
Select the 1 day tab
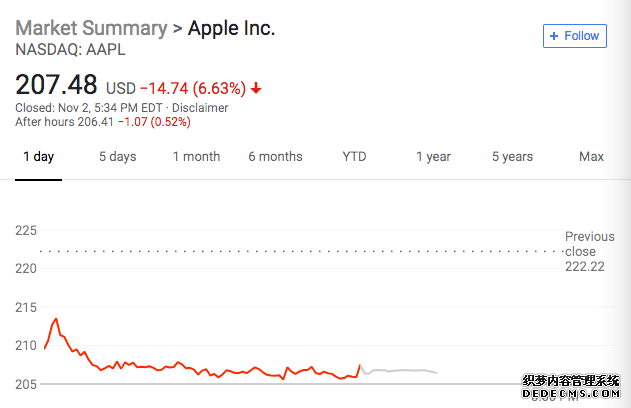click(x=38, y=157)
